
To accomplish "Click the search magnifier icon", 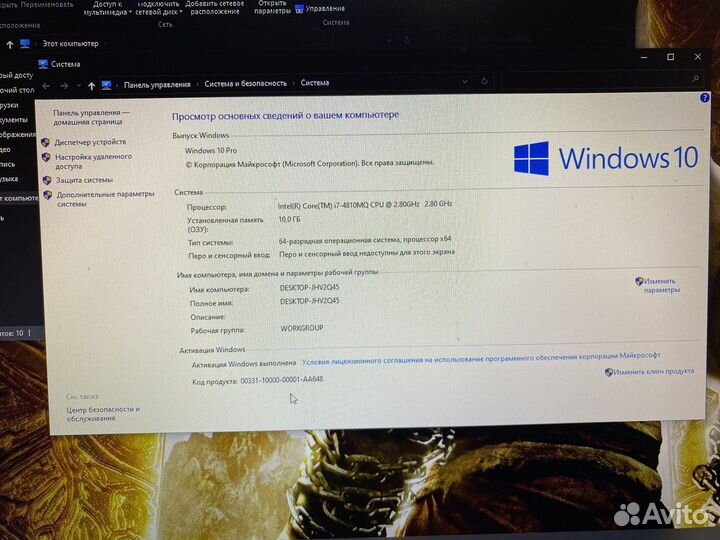I will tap(695, 79).
